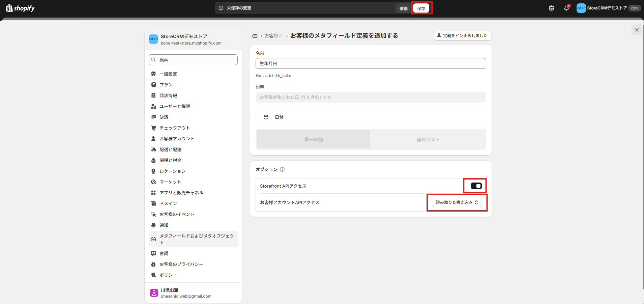Open notifications bell icon
Image resolution: width=644 pixels, height=304 pixels.
(x=566, y=8)
